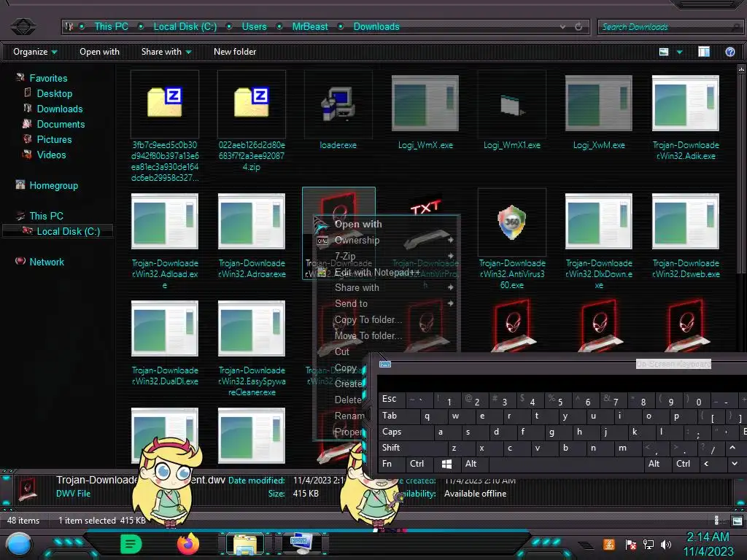Select the Trojan-Downloader.Win32.Dsweb.exe icon
The height and width of the screenshot is (560, 747).
[x=686, y=221]
